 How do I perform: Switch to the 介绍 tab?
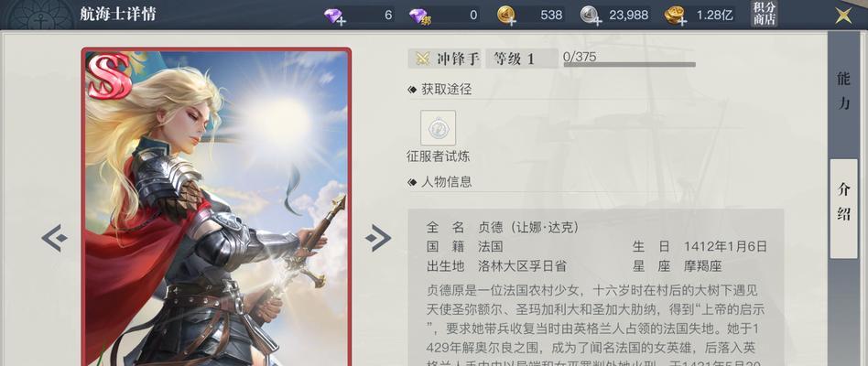pyautogui.click(x=843, y=209)
